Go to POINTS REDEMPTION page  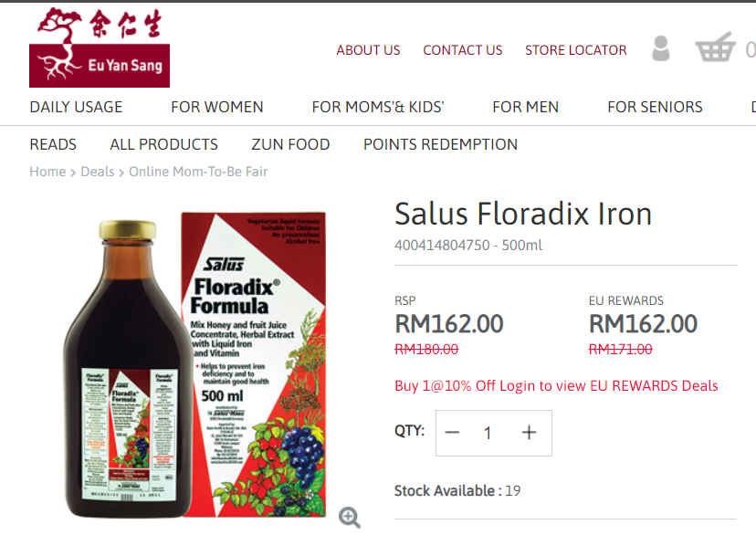click(440, 144)
